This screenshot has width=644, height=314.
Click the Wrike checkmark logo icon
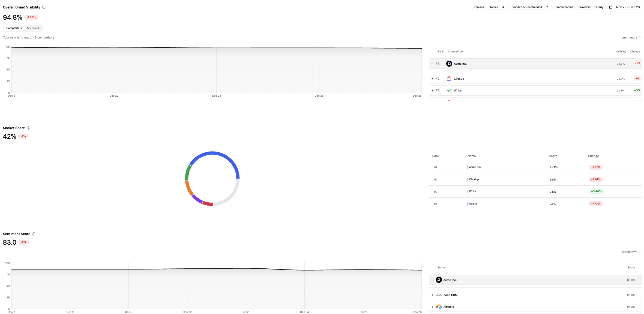tap(449, 91)
